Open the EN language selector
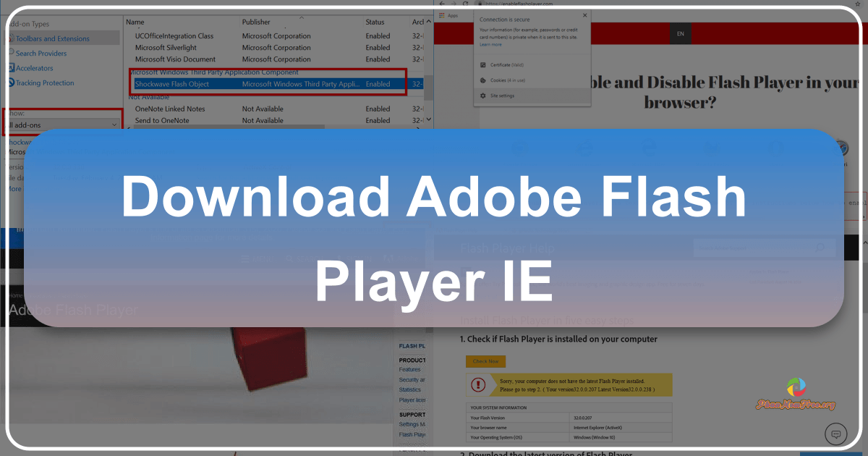This screenshot has height=456, width=868. coord(680,33)
